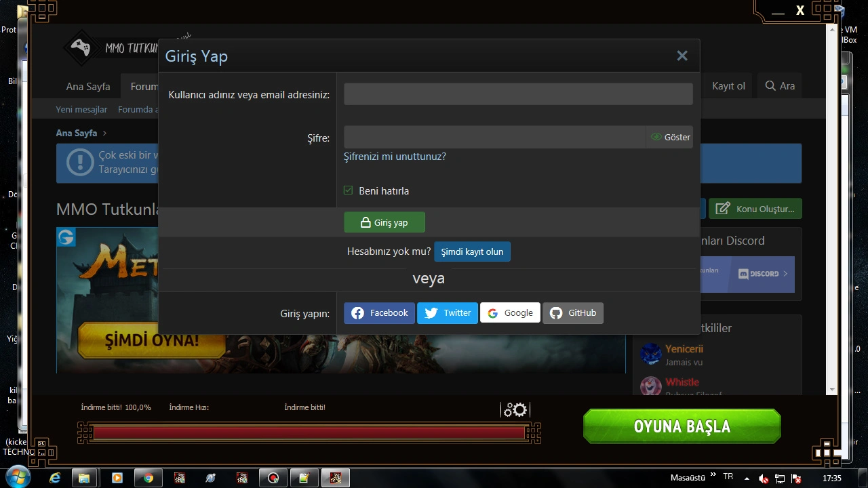Sign in with GitHub
This screenshot has height=488, width=868.
click(x=573, y=313)
